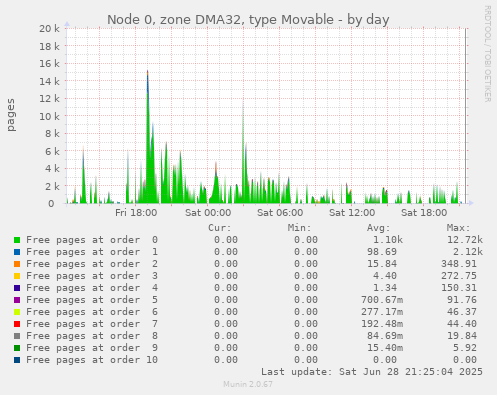Click the order 0 average value 1.10k
Image resolution: width=497 pixels, height=395 pixels.
point(388,240)
